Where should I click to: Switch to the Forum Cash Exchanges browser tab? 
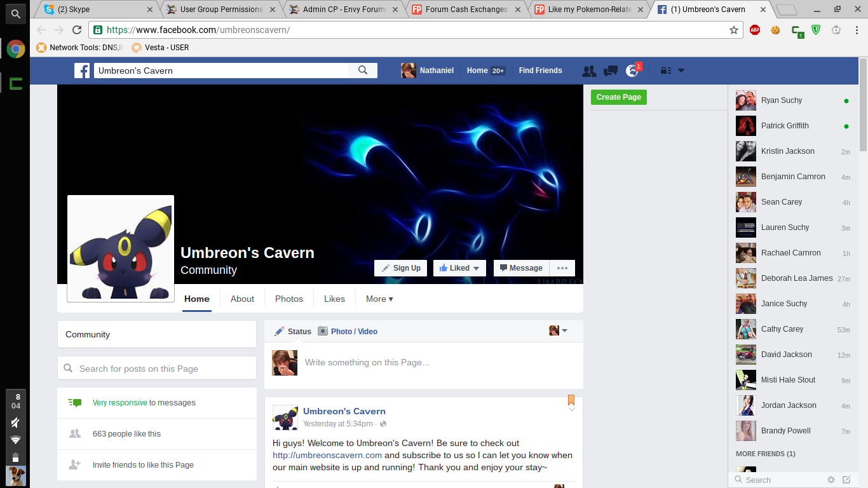tap(466, 10)
